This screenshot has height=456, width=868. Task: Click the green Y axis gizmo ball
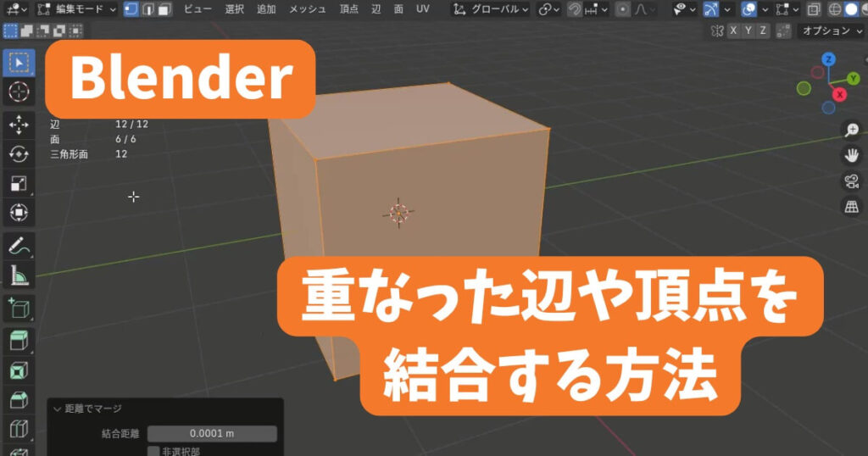coord(853,79)
